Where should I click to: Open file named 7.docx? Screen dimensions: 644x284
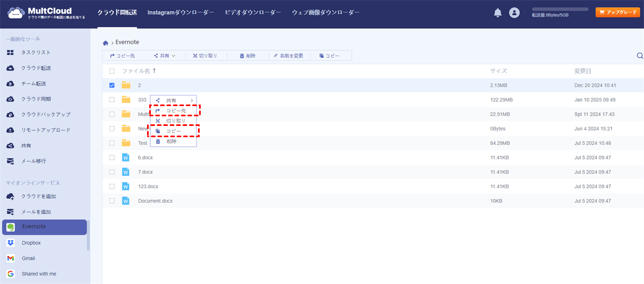[145, 172]
